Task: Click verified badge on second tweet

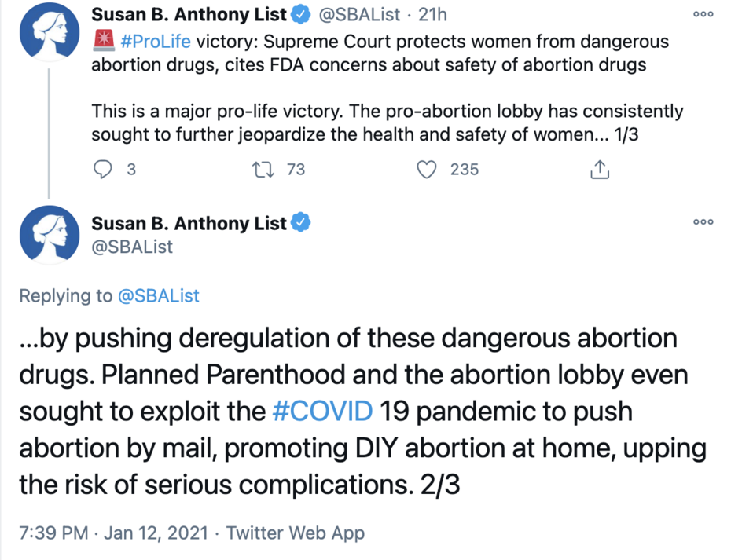Action: [x=301, y=223]
